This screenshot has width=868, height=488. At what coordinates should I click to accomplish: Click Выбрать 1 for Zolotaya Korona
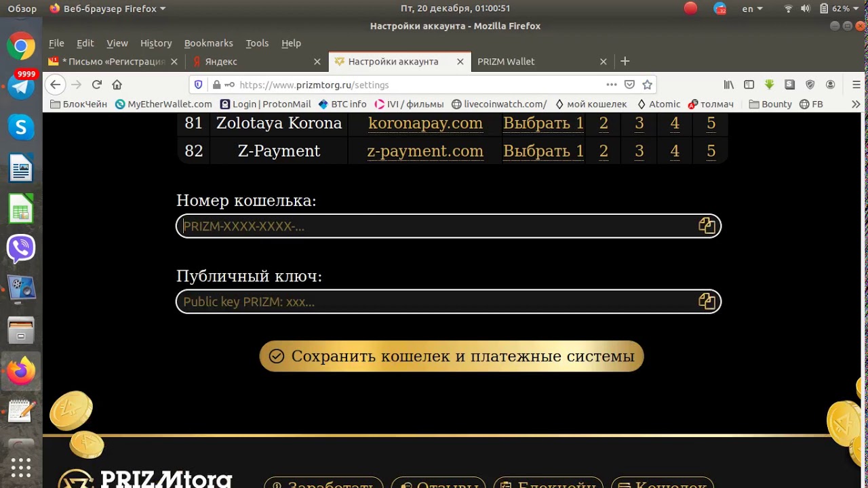pyautogui.click(x=543, y=123)
